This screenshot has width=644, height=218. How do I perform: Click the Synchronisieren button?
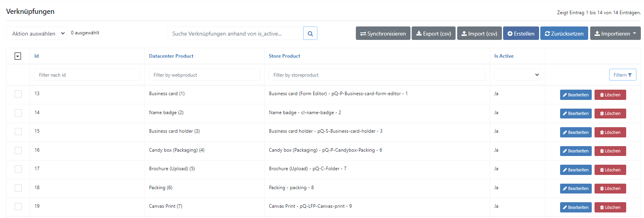point(383,34)
